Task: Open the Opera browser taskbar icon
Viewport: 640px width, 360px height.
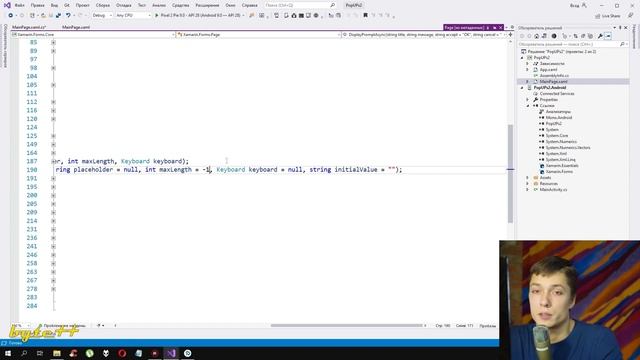Action: 122,353
